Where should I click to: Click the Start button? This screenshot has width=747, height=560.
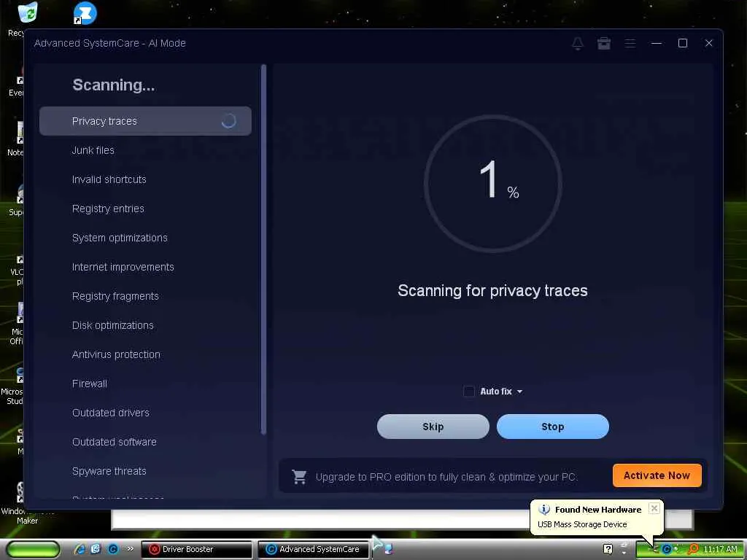[x=33, y=550]
